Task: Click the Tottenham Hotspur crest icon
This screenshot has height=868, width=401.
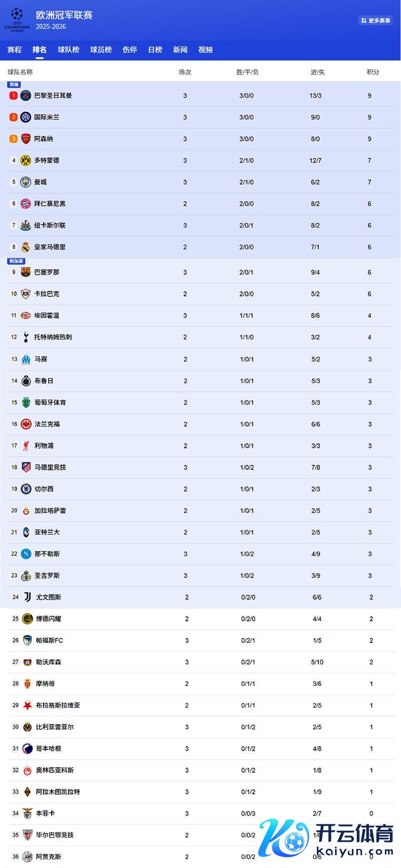Action: tap(26, 337)
